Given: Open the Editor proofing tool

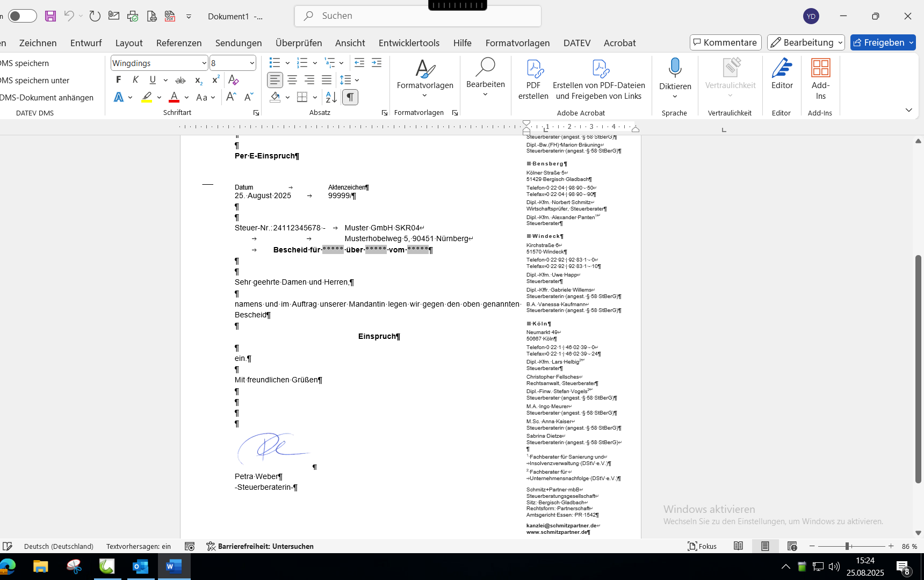Looking at the screenshot, I should pos(782,75).
